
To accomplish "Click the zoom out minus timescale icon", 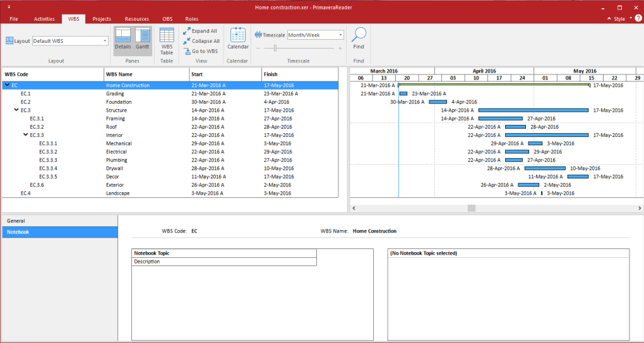I will pos(257,48).
